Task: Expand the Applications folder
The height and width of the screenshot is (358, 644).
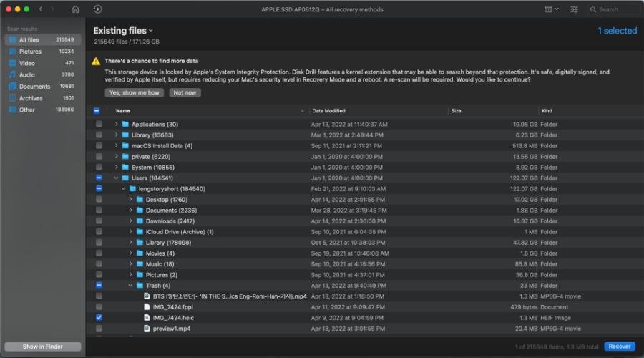Action: [x=116, y=124]
